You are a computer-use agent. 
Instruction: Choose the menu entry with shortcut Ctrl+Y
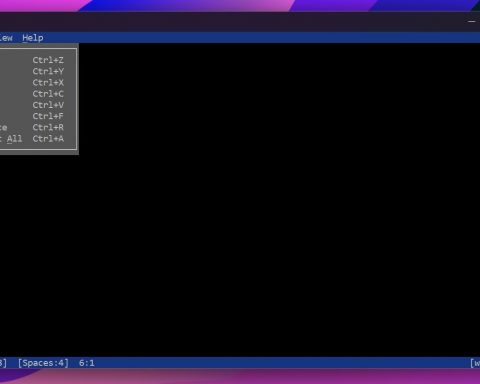click(38, 71)
